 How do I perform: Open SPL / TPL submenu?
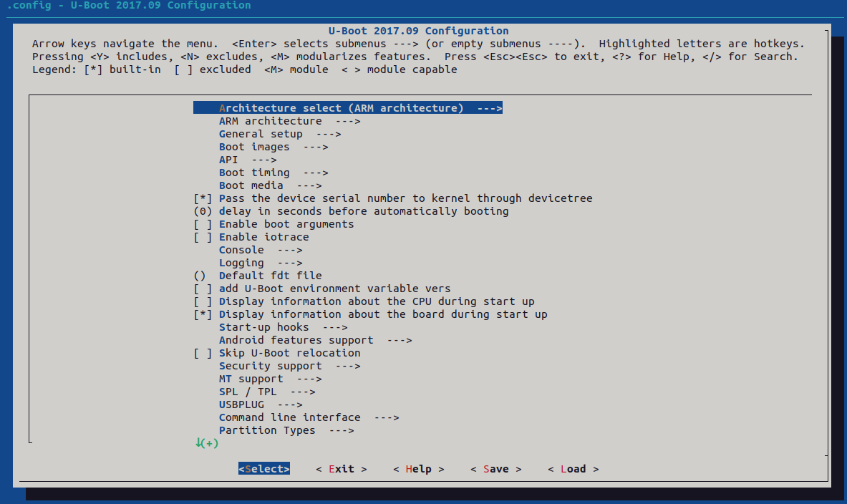(x=267, y=392)
